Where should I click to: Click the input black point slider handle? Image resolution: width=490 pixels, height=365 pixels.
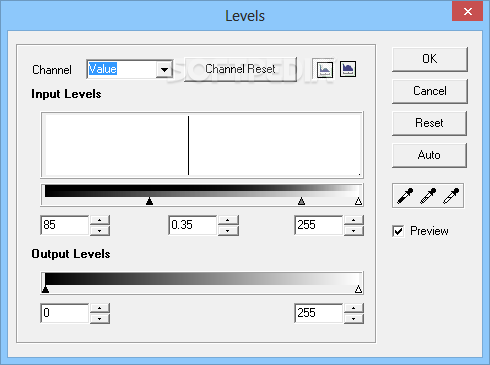tap(149, 201)
